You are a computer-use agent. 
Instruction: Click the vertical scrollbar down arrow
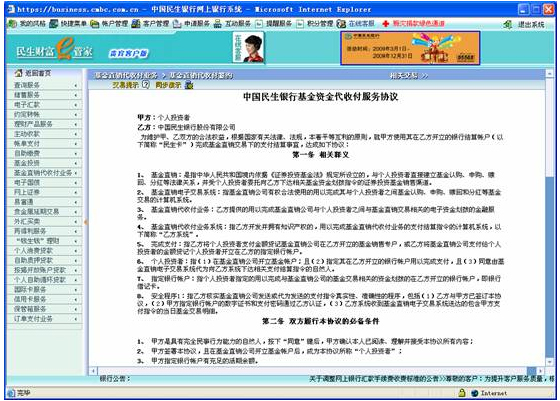coord(549,361)
